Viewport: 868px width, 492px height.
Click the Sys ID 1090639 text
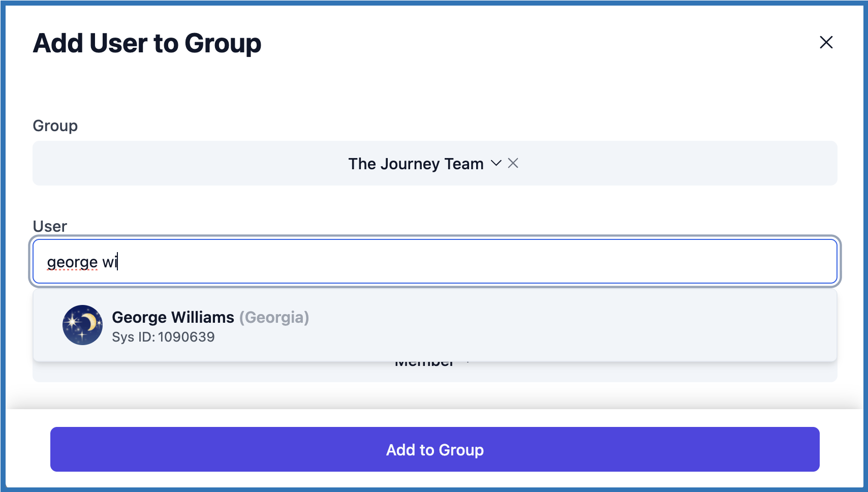tap(163, 337)
